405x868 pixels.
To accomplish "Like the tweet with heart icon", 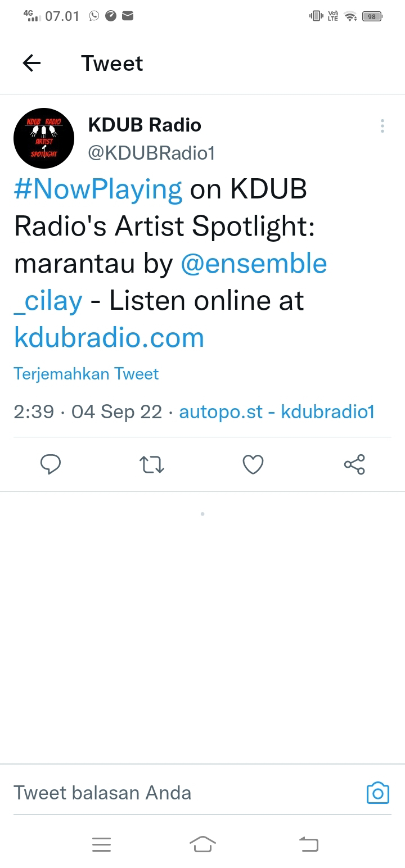I will [x=253, y=465].
